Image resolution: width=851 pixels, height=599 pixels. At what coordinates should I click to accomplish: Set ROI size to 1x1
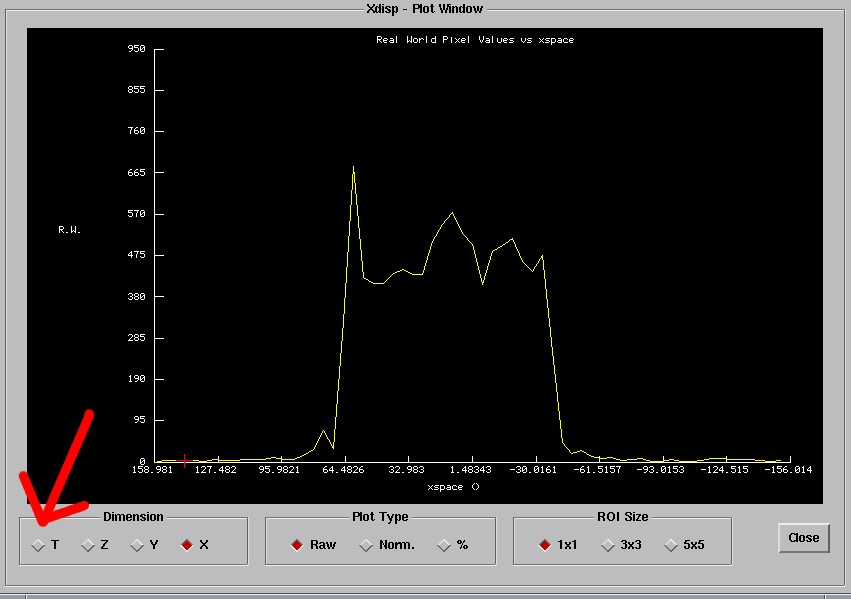(x=545, y=545)
